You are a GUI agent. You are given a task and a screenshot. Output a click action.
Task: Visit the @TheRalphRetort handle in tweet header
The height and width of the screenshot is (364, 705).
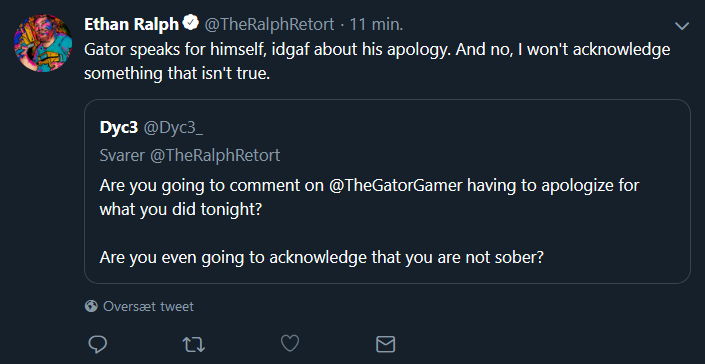[x=269, y=24]
